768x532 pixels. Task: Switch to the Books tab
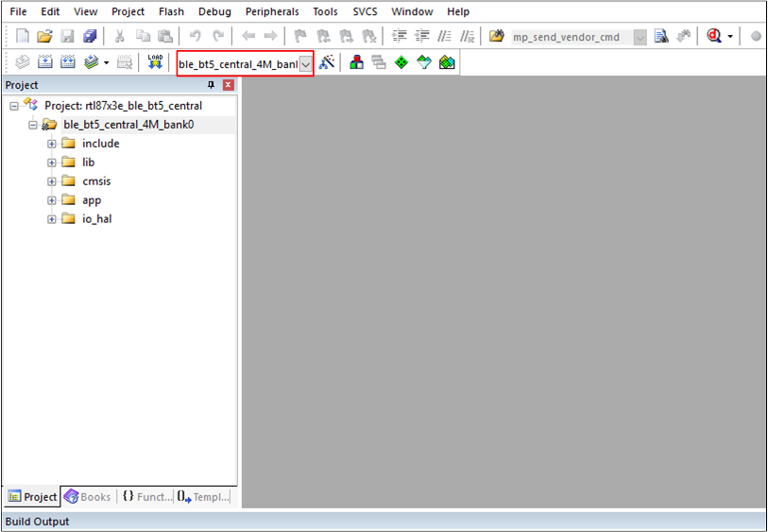88,497
